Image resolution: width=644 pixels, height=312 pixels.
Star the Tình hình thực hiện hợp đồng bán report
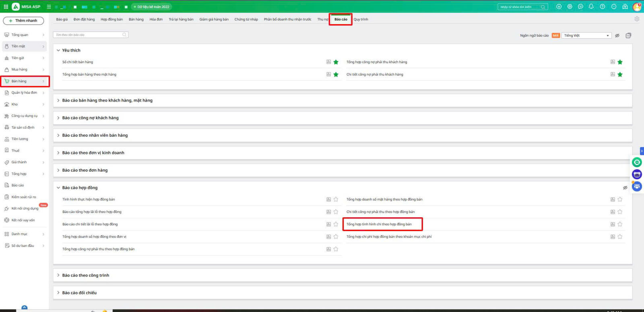tap(336, 200)
